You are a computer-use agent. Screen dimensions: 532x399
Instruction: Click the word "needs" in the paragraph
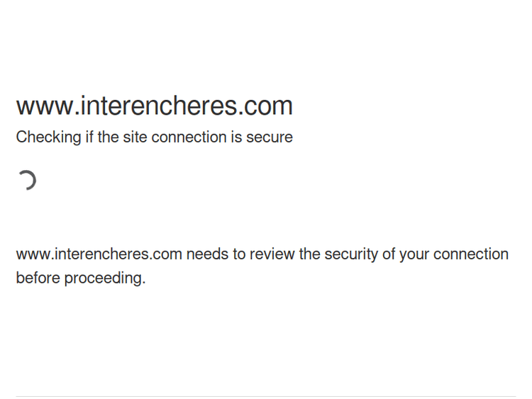[207, 254]
